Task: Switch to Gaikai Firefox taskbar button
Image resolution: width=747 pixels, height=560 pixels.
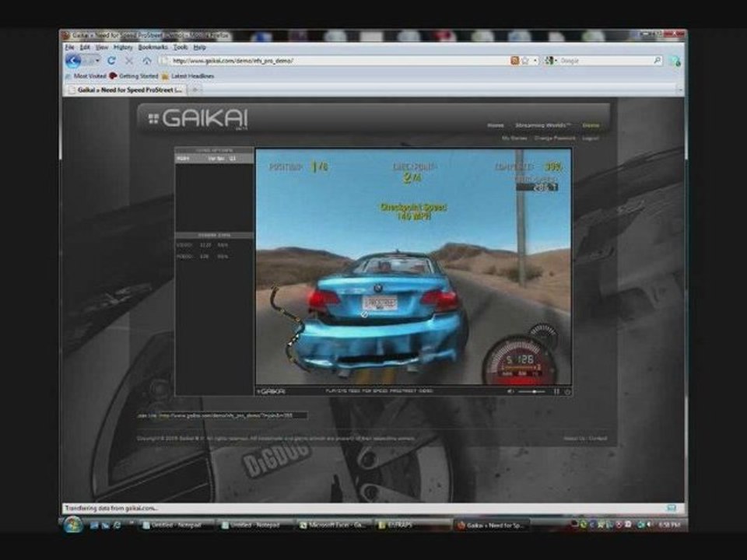Action: pos(492,525)
